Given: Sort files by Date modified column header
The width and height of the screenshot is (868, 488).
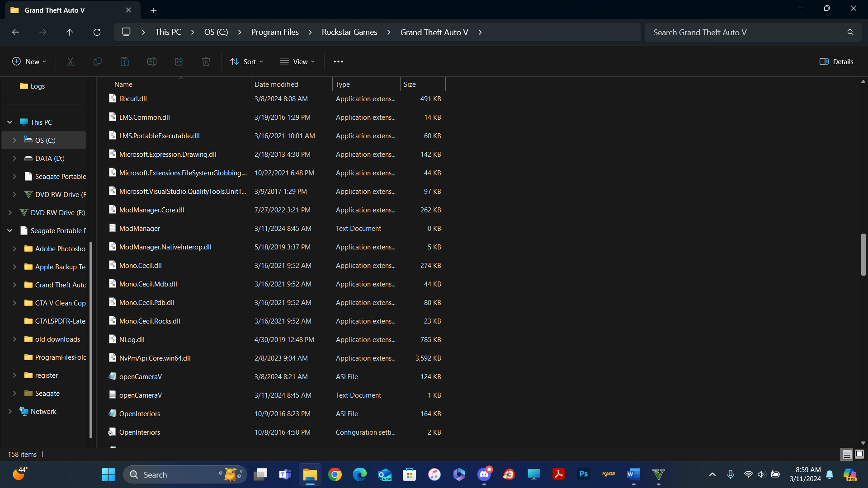Looking at the screenshot, I should tap(276, 84).
